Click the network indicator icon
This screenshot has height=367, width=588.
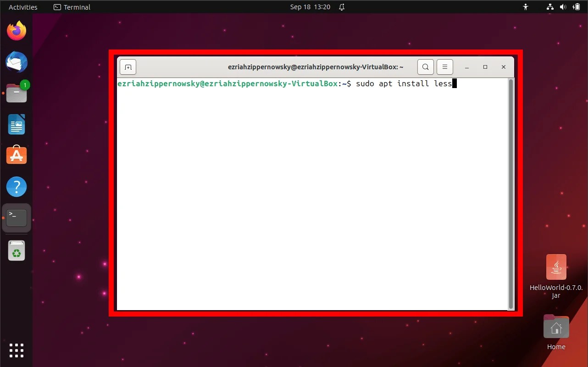(549, 7)
